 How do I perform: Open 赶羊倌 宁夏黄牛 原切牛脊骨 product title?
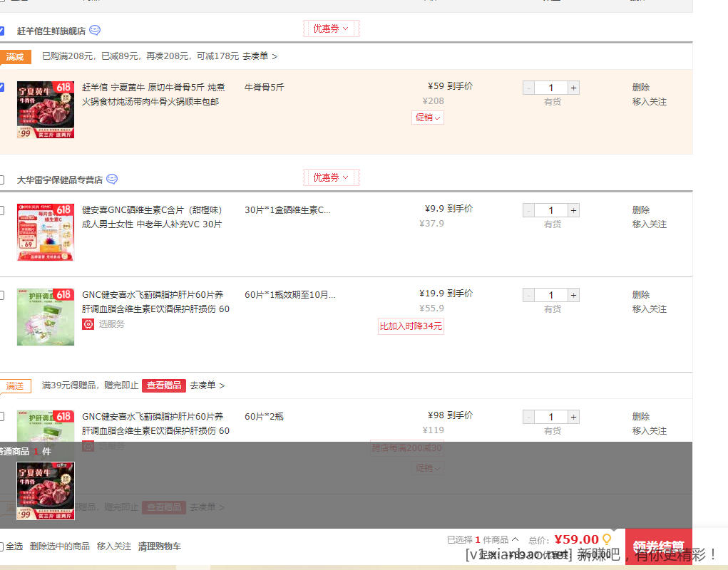pos(153,94)
